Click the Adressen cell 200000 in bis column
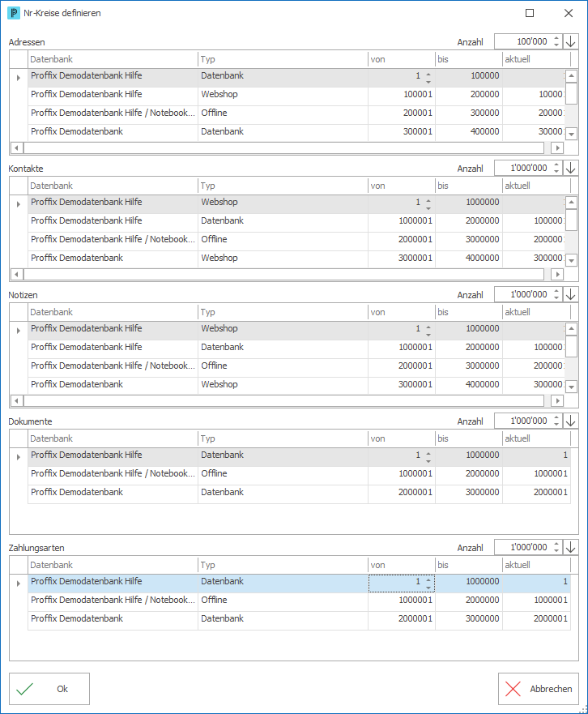The height and width of the screenshot is (714, 588). pyautogui.click(x=469, y=95)
